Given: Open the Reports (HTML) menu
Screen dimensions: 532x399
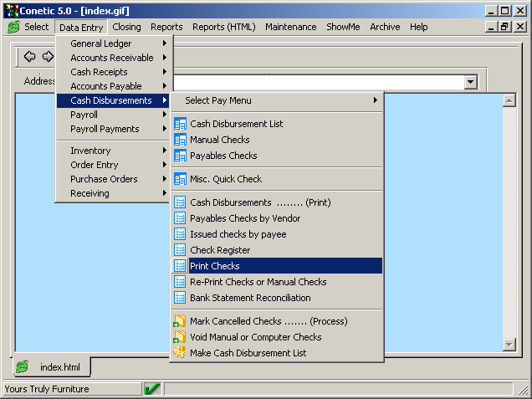Looking at the screenshot, I should tap(224, 27).
